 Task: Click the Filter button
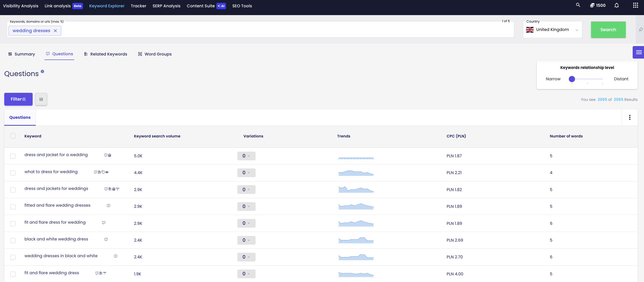coord(18,99)
